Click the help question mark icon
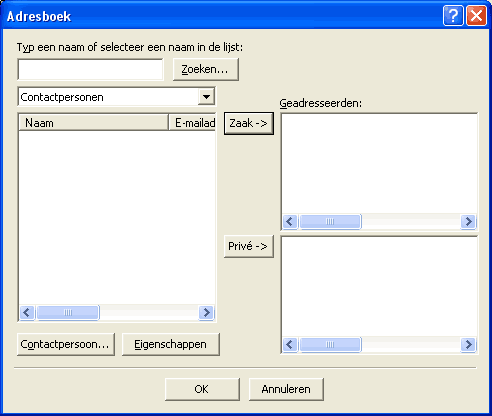Image resolution: width=492 pixels, height=416 pixels. pos(453,15)
